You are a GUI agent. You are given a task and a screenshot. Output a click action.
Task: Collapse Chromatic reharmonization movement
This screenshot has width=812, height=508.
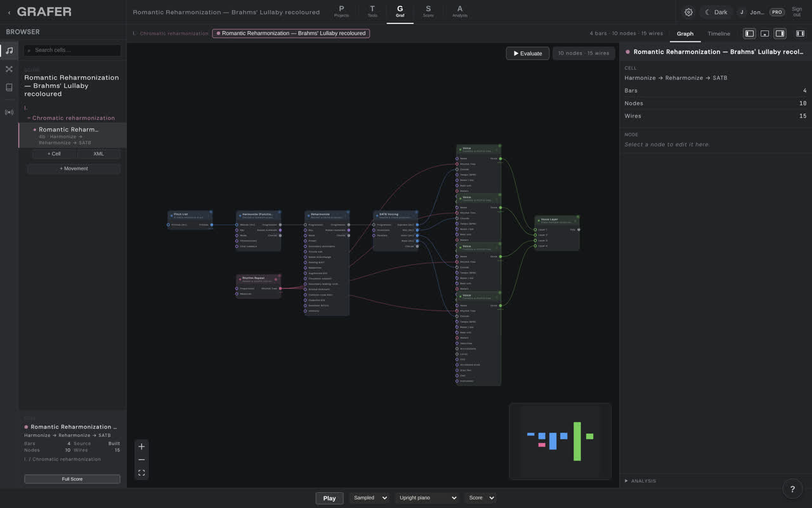(x=29, y=118)
